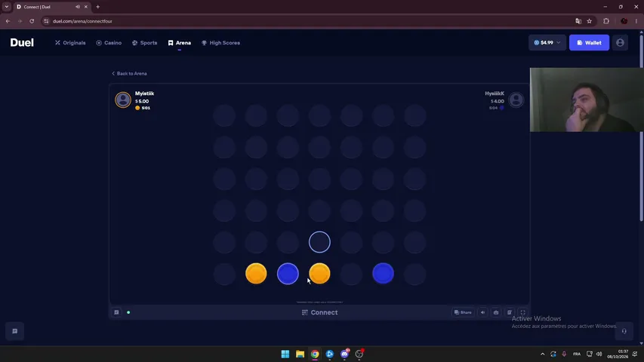Click HysiiikK's player avatar
This screenshot has width=644, height=362.
(516, 100)
